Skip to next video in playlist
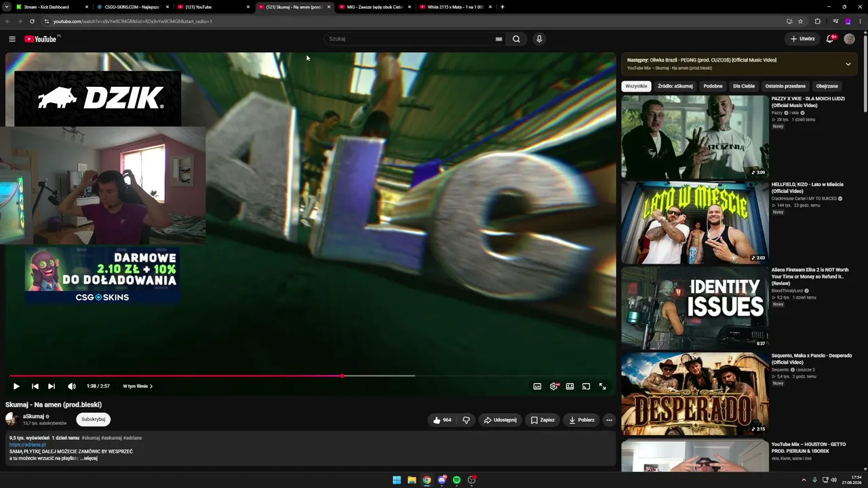The height and width of the screenshot is (488, 868). [x=52, y=386]
